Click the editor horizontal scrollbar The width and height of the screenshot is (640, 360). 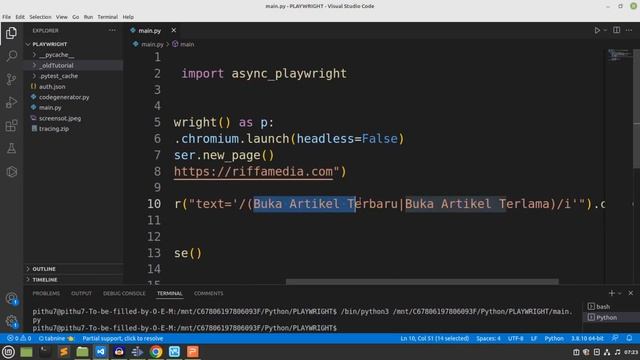(422, 282)
